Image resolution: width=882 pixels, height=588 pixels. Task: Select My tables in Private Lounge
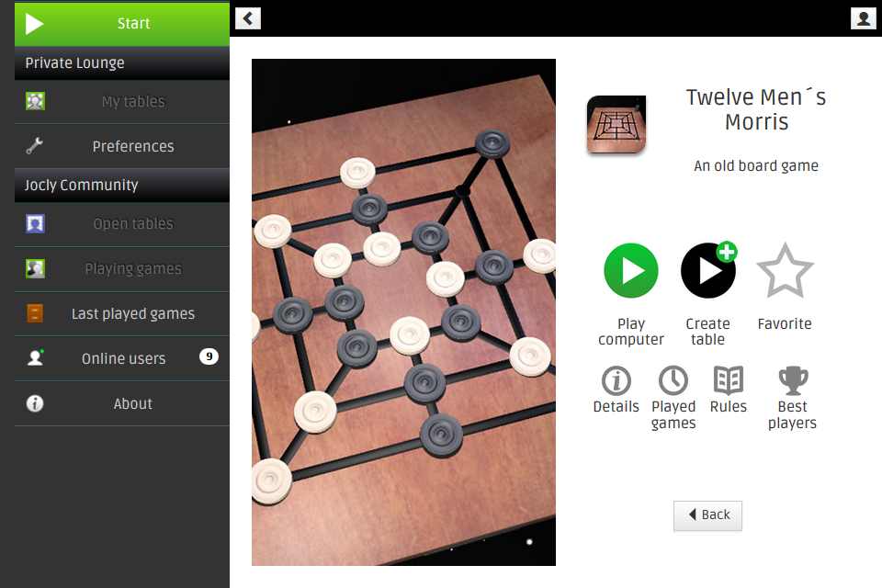(122, 102)
